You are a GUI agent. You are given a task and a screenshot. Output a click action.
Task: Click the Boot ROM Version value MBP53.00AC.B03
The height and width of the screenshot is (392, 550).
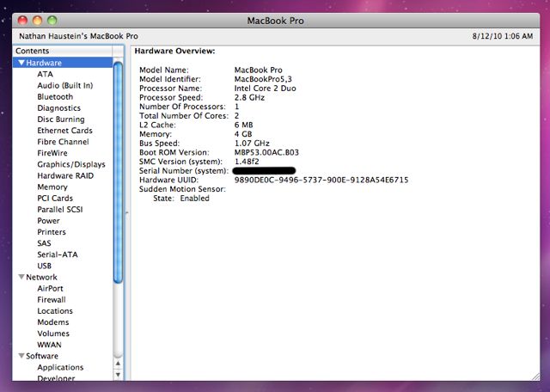(266, 153)
